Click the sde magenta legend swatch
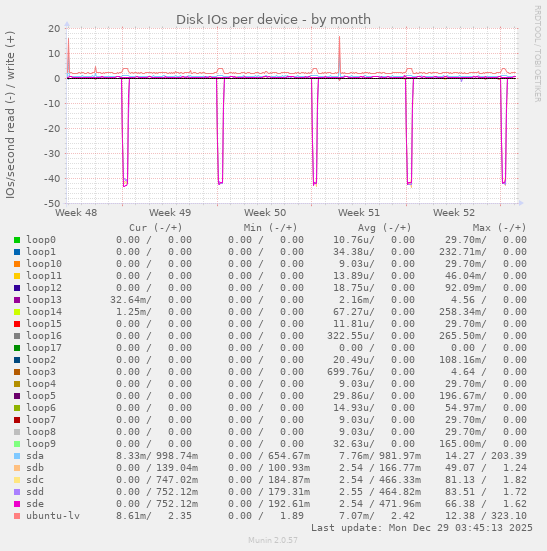Image resolution: width=547 pixels, height=551 pixels. [x=17, y=504]
